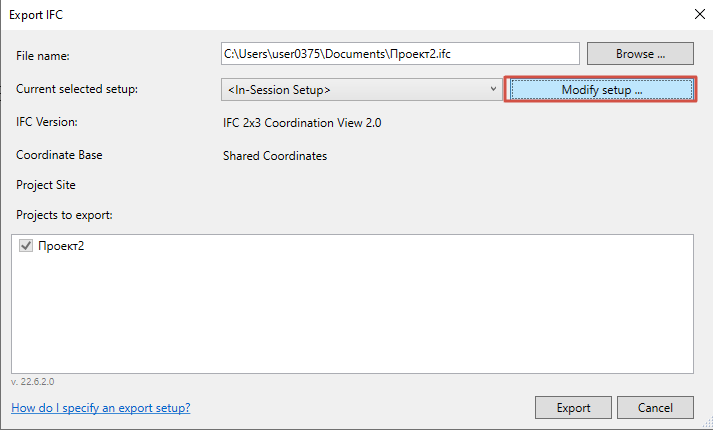Click the Shared Coordinates value

click(x=274, y=156)
